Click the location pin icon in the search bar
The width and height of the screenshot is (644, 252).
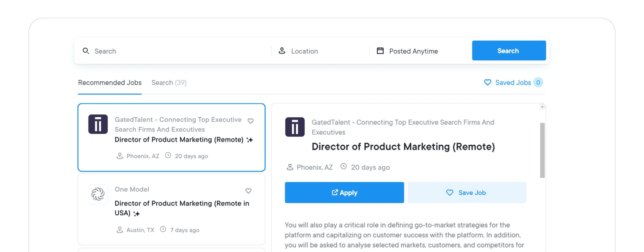pyautogui.click(x=282, y=51)
